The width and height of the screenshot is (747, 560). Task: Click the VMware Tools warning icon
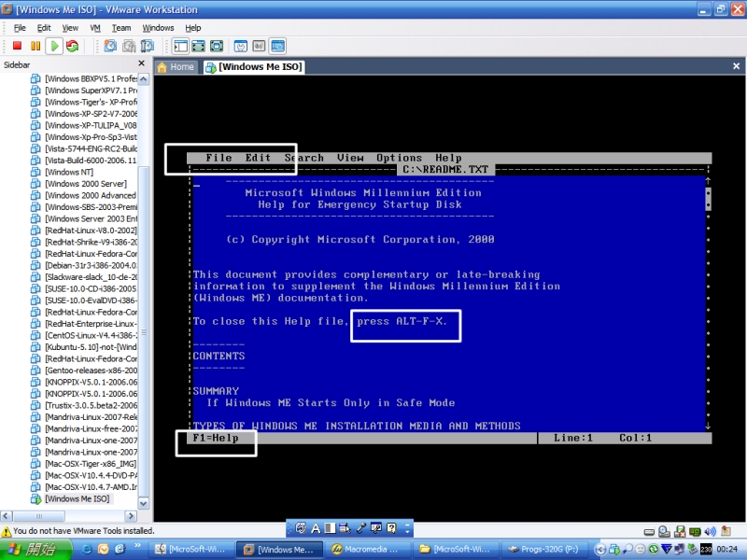pos(7,531)
